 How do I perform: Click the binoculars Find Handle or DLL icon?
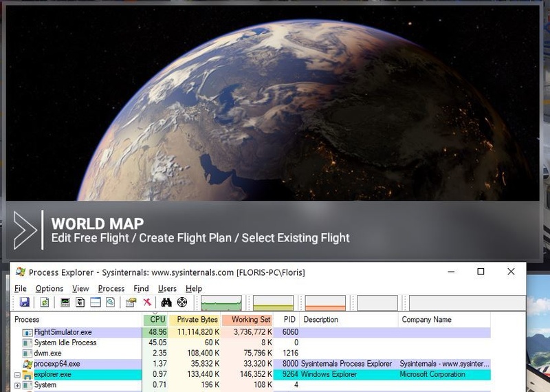(x=166, y=302)
